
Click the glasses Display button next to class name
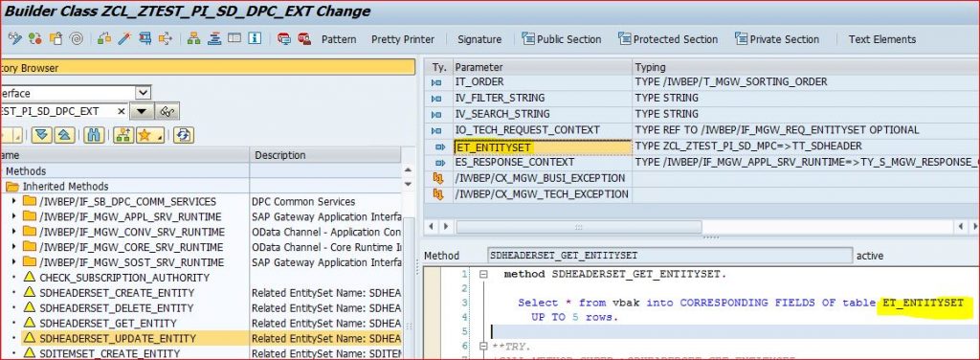pos(167,111)
